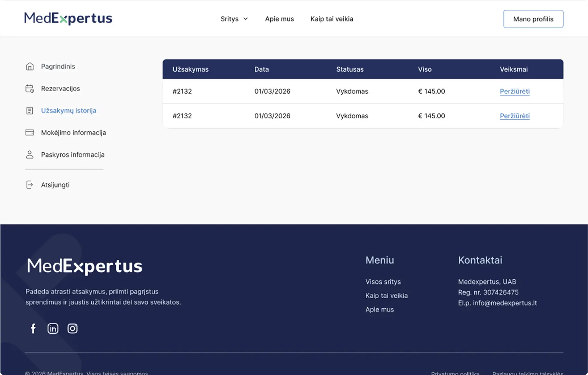The image size is (588, 375).
Task: Click the Atsijungti logout icon
Action: 30,185
